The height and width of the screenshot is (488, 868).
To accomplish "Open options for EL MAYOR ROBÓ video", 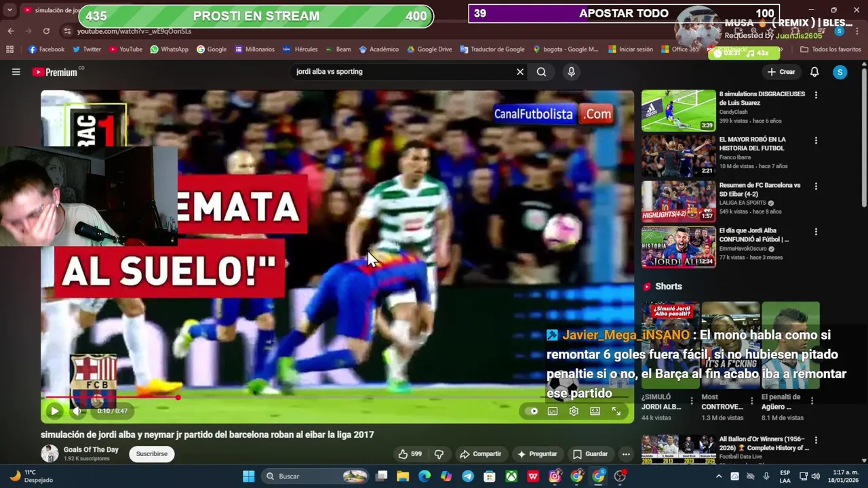I will 816,140.
